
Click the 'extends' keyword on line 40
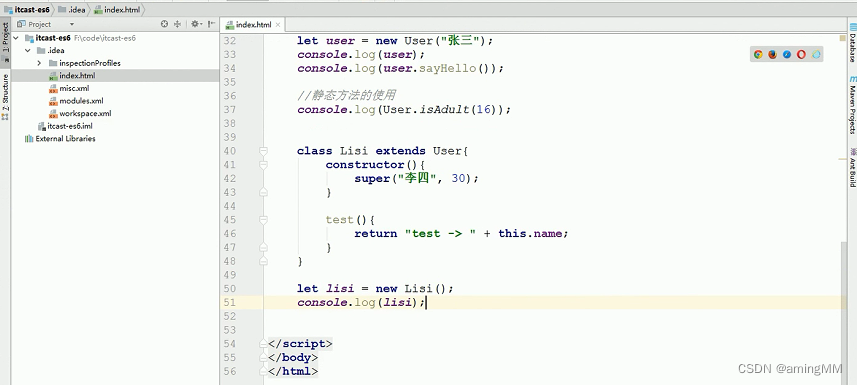(401, 151)
